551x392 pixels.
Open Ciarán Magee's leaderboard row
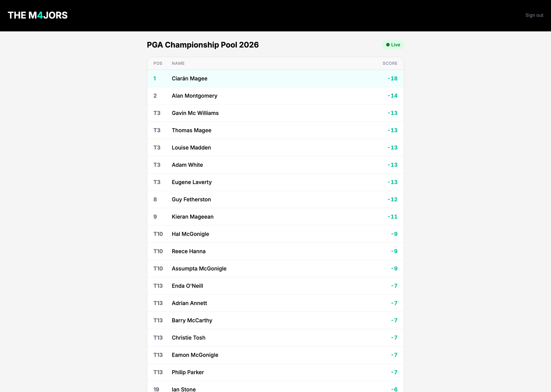tap(275, 78)
